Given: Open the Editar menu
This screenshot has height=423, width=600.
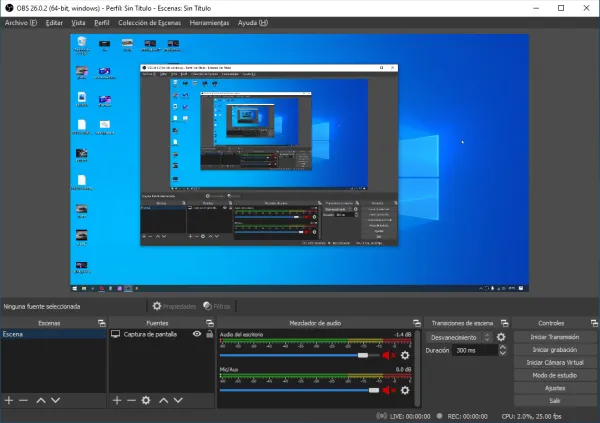Looking at the screenshot, I should [54, 23].
